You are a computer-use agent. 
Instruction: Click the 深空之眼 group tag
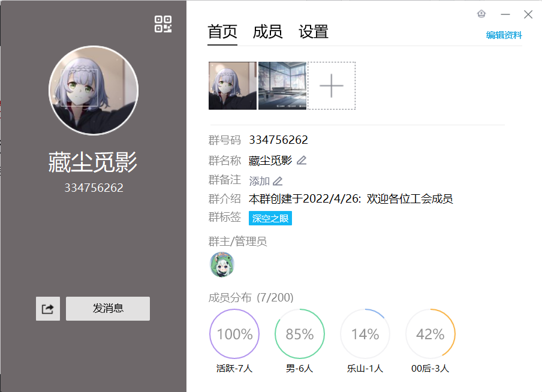(270, 219)
